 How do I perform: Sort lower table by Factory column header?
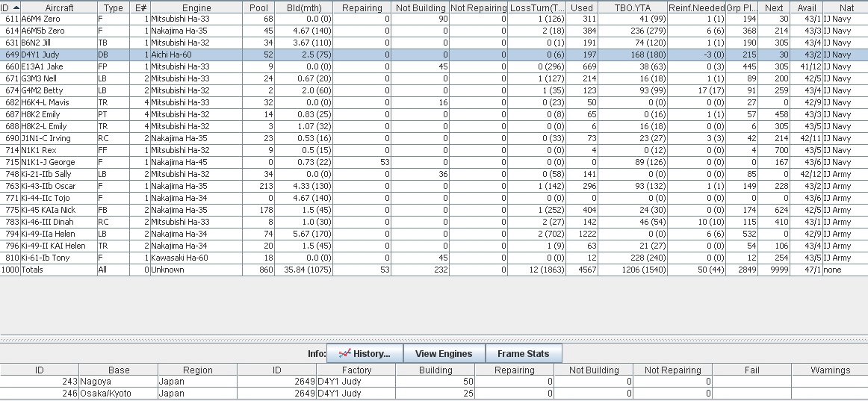356,370
